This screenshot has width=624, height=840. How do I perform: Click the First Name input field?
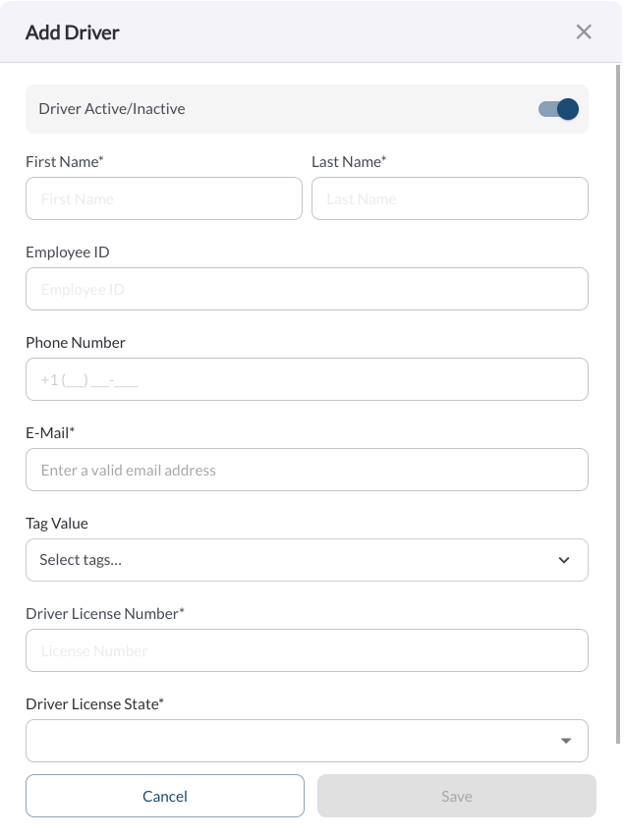click(x=164, y=198)
